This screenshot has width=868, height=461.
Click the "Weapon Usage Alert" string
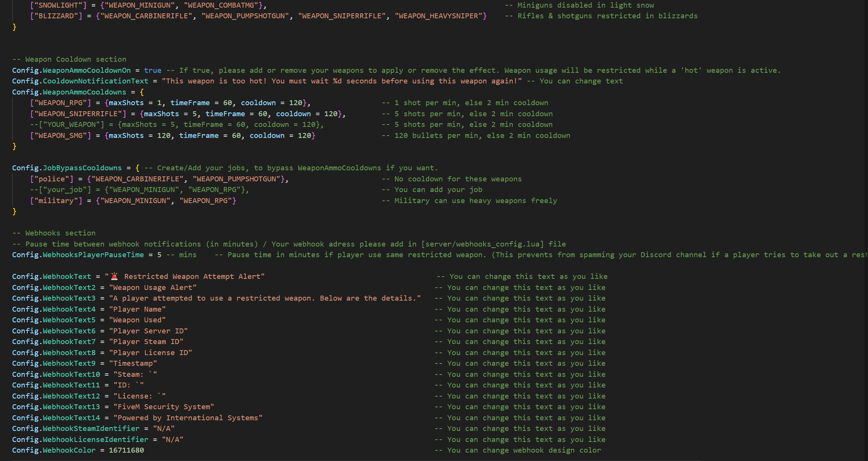[x=153, y=288]
